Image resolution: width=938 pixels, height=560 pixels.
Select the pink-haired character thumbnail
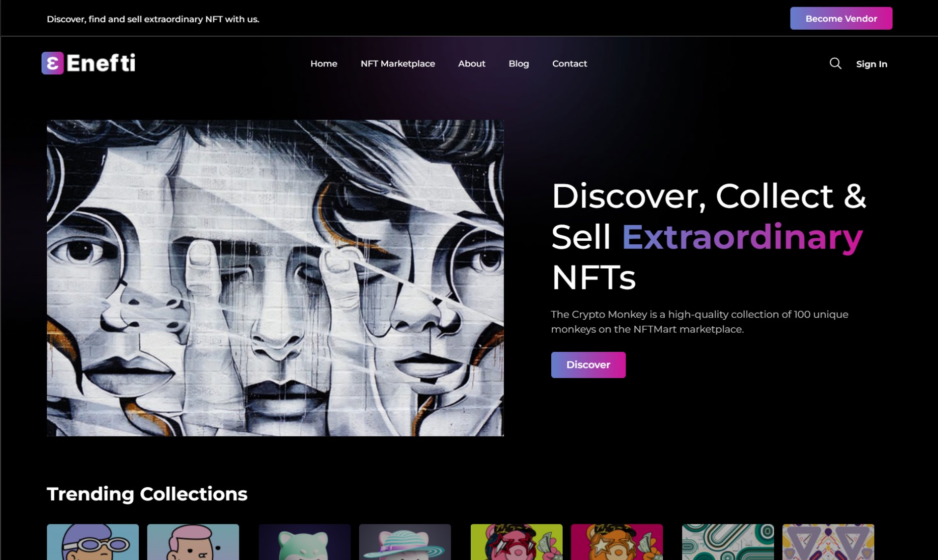(x=193, y=542)
